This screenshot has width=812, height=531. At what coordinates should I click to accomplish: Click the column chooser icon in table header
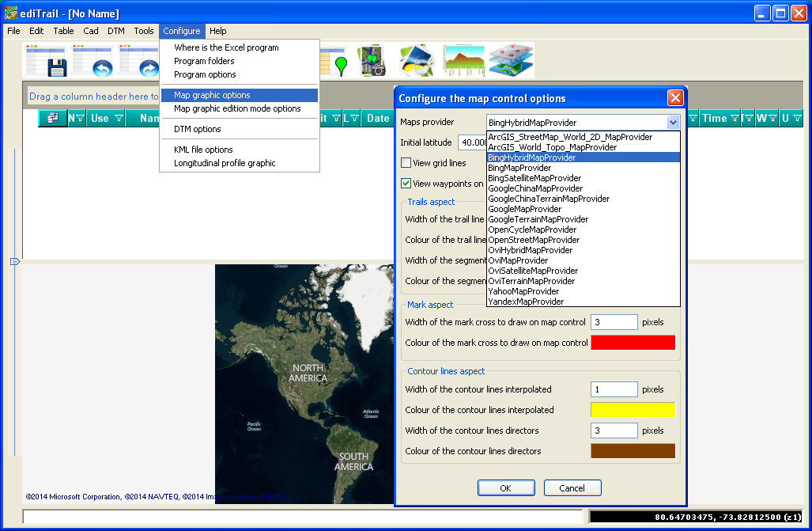[53, 118]
